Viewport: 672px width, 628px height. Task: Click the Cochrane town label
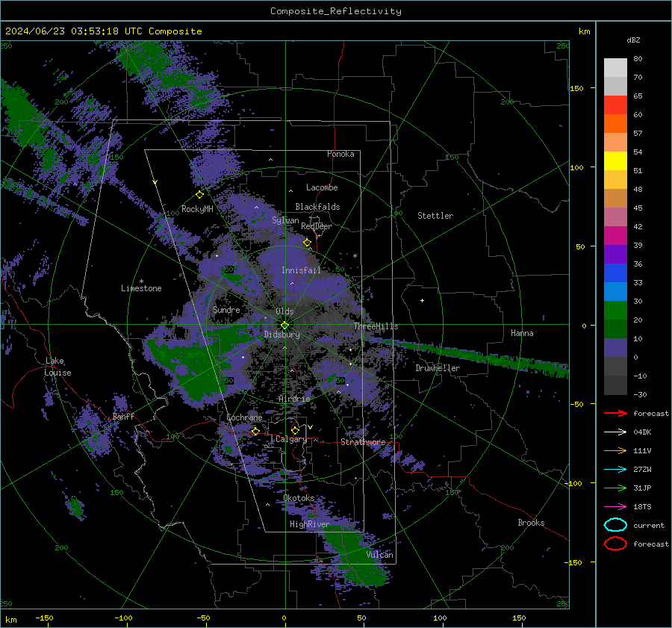pyautogui.click(x=244, y=417)
